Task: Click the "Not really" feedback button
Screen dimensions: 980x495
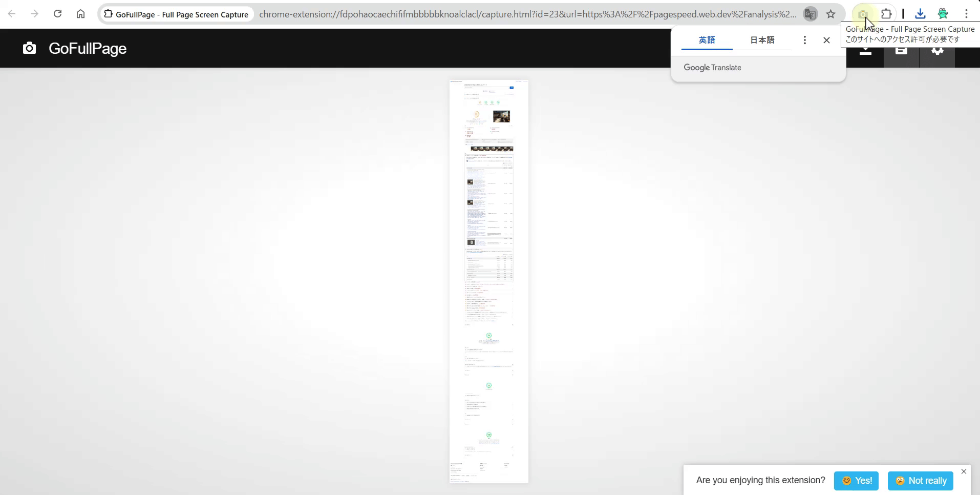Action: [x=920, y=481]
